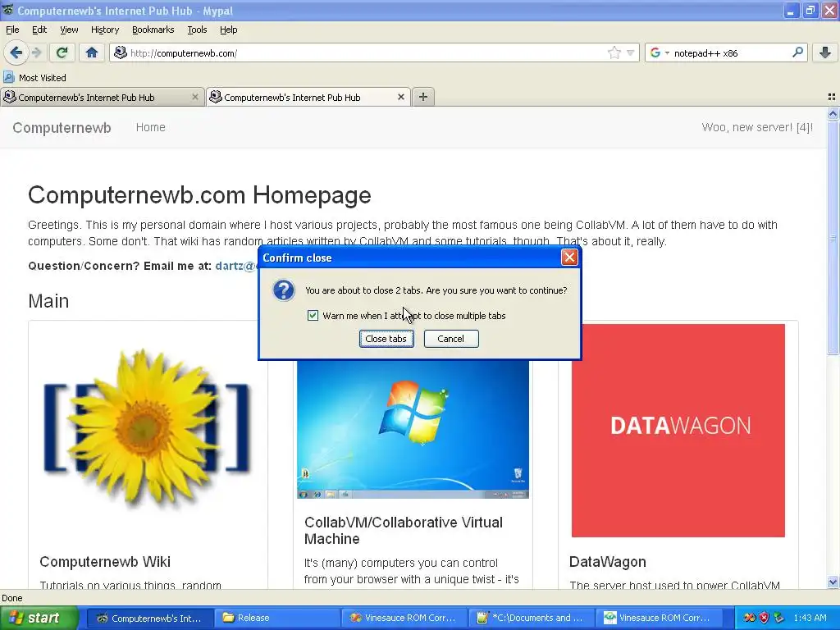Click the question mark dialog icon
The height and width of the screenshot is (630, 840).
coord(283,290)
